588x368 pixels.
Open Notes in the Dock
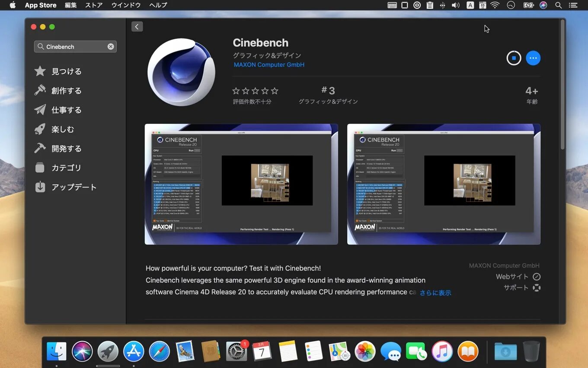click(x=288, y=351)
